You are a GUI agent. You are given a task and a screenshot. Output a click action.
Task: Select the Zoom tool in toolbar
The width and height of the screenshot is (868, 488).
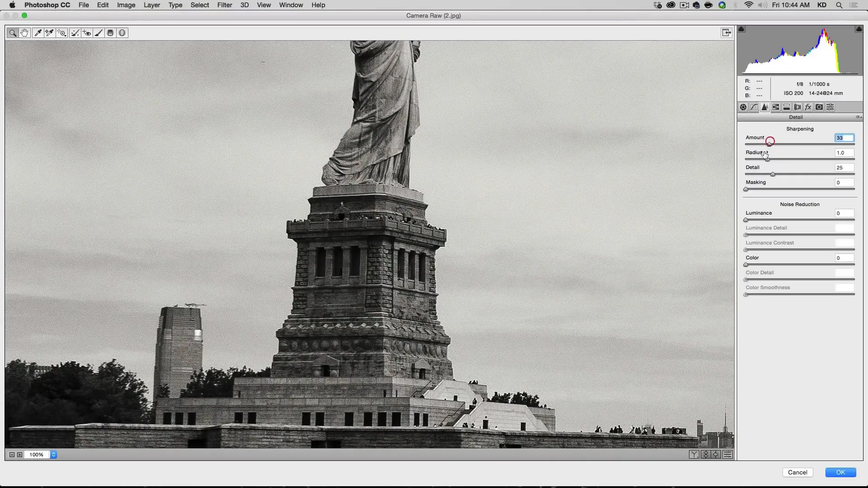point(13,33)
